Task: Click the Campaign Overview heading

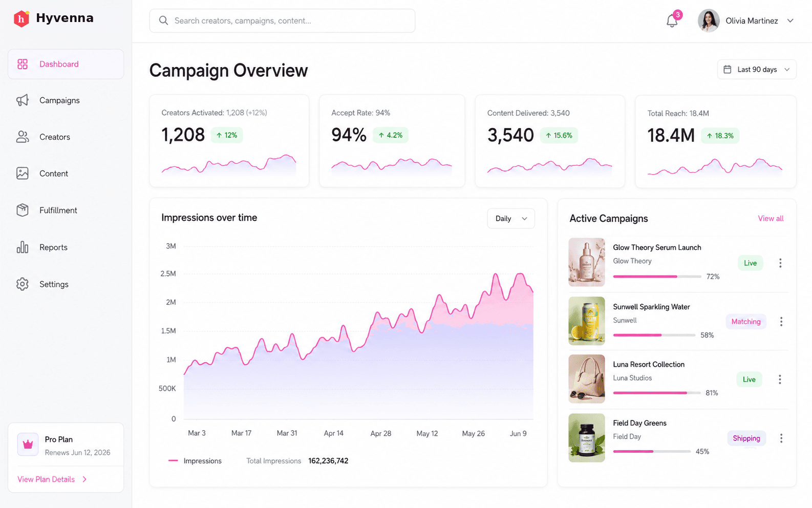Action: (x=228, y=71)
